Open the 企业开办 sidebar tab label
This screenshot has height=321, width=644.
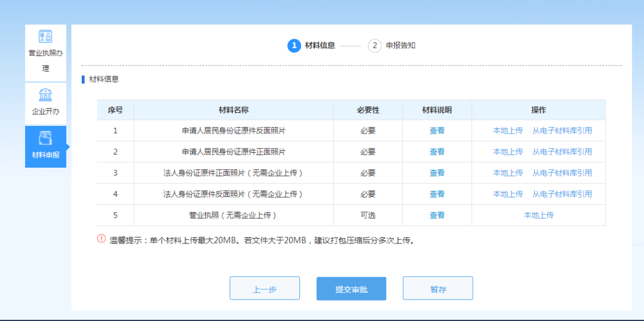(45, 112)
